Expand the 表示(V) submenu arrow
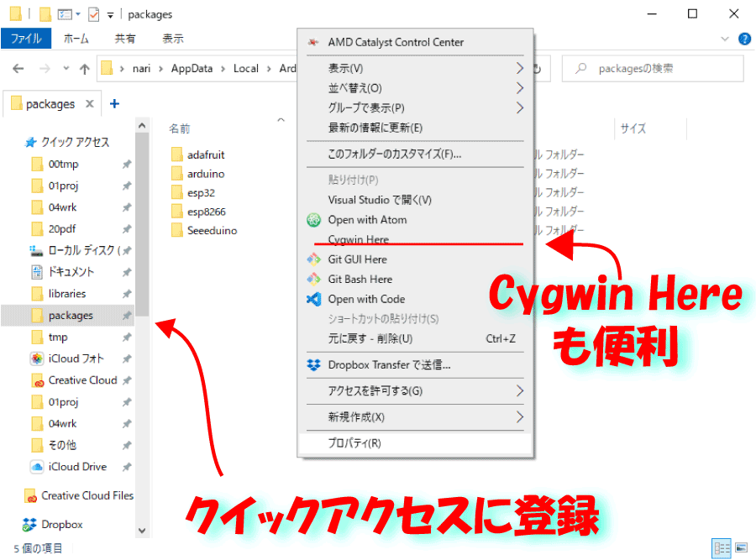 point(519,68)
